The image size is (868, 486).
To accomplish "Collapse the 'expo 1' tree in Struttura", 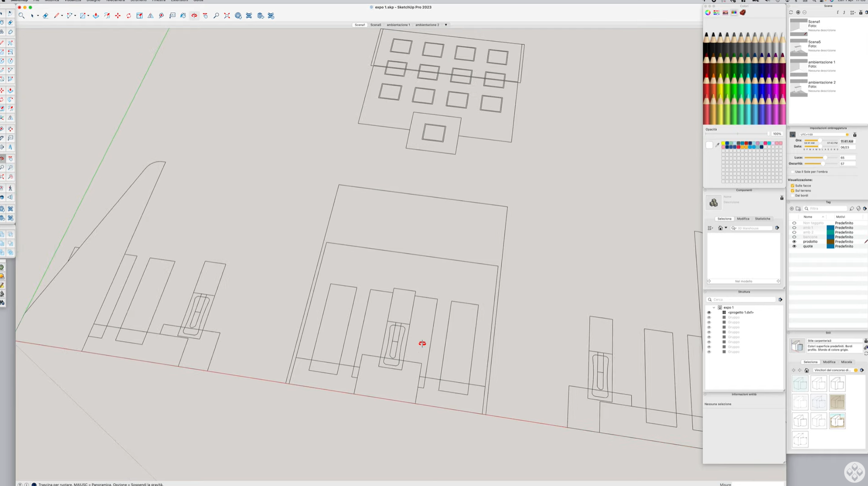I will coord(714,307).
